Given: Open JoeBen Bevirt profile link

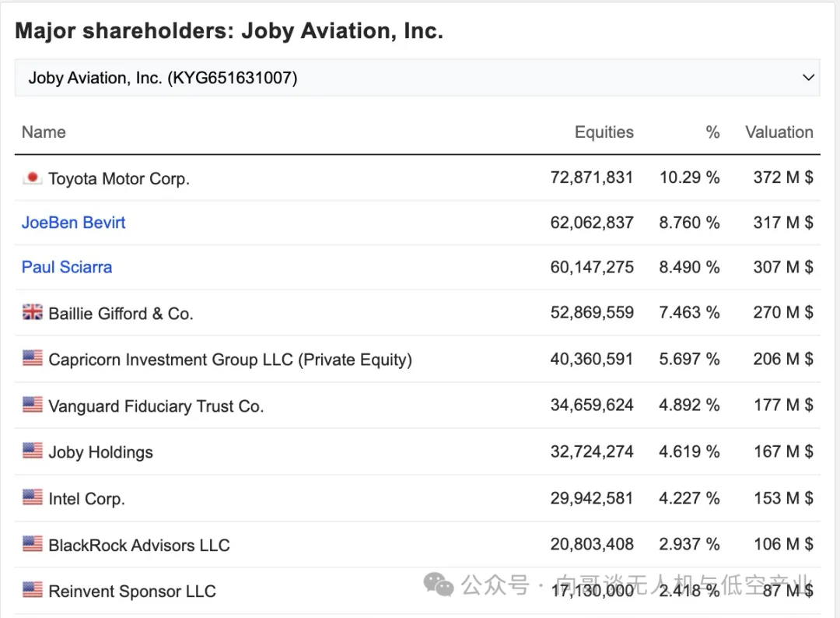Looking at the screenshot, I should [x=73, y=223].
